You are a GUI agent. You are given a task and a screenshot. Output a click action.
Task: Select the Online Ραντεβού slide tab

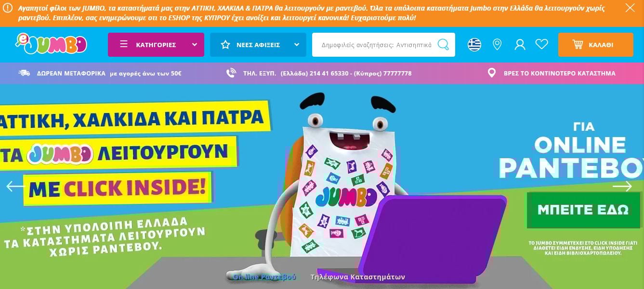264,277
